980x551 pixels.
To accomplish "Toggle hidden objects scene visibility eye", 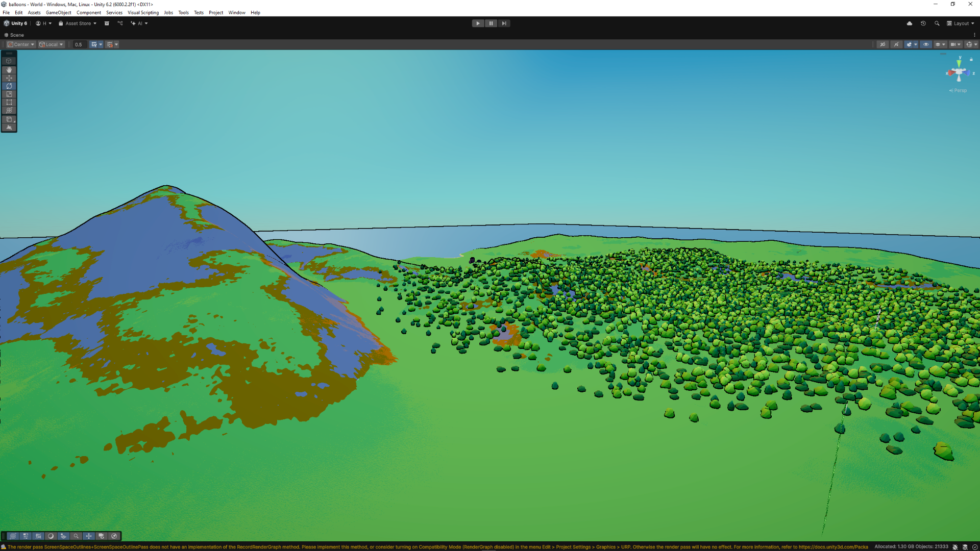I will click(926, 44).
